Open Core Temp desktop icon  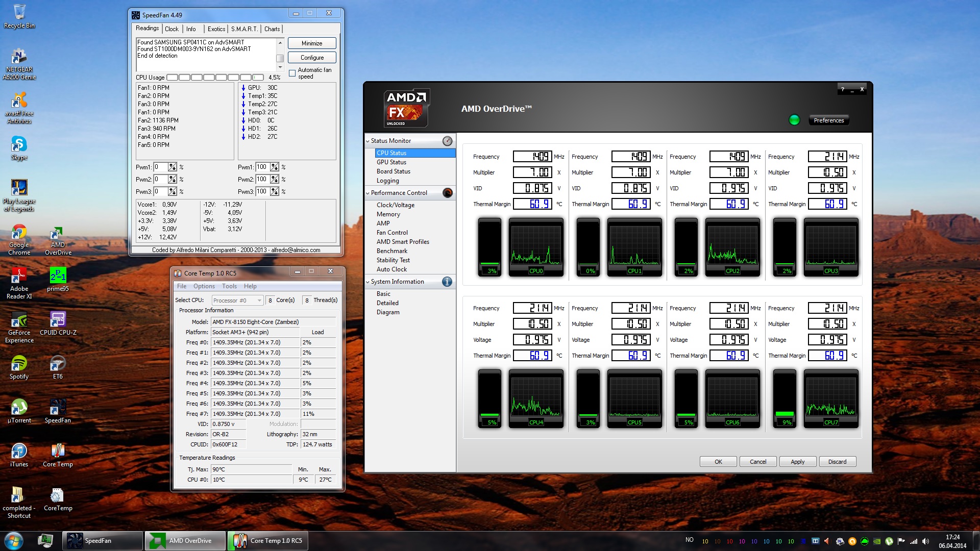click(58, 455)
